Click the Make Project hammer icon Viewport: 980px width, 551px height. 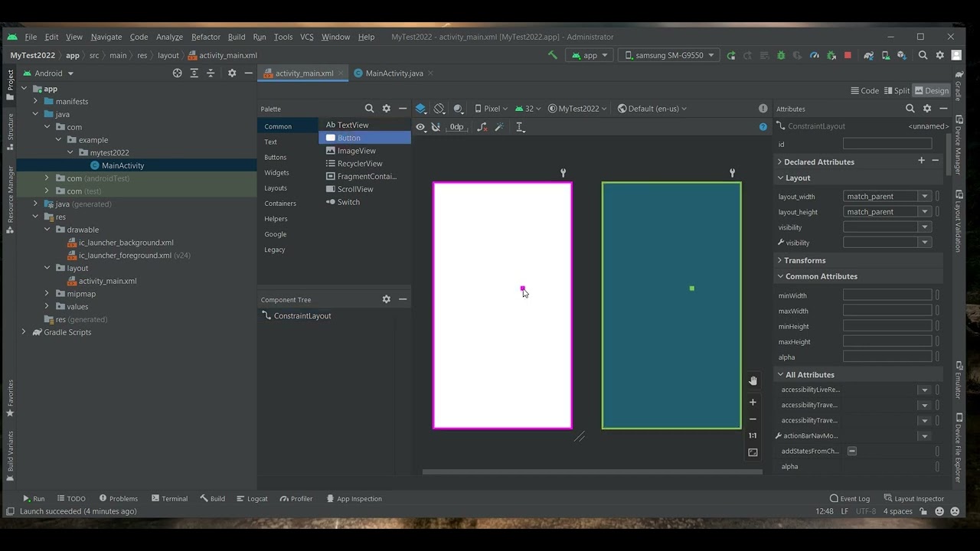coord(553,55)
